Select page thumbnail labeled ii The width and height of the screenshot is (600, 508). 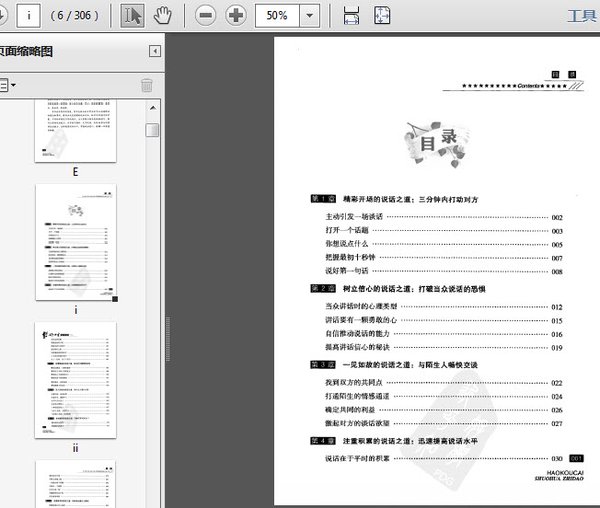coord(76,382)
